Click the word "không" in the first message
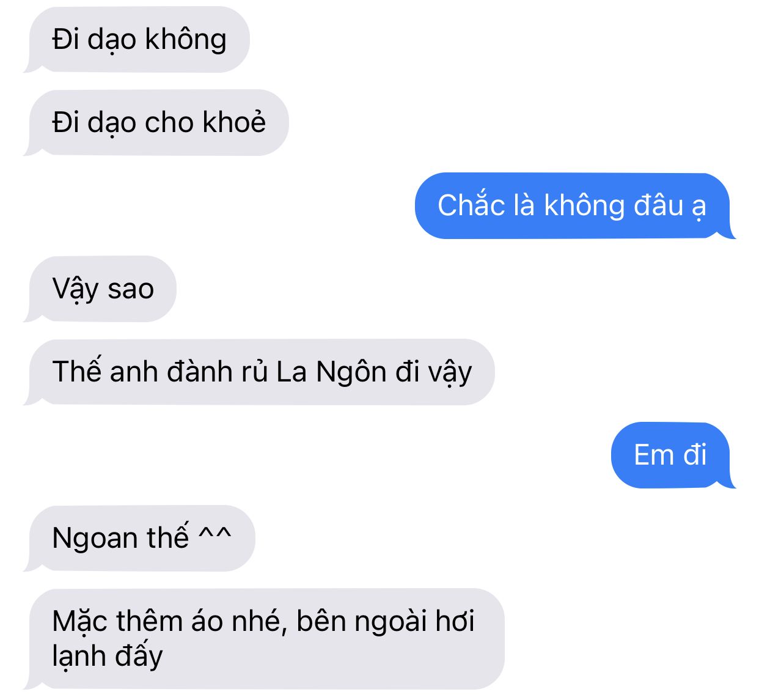This screenshot has width=759, height=700. (x=186, y=39)
